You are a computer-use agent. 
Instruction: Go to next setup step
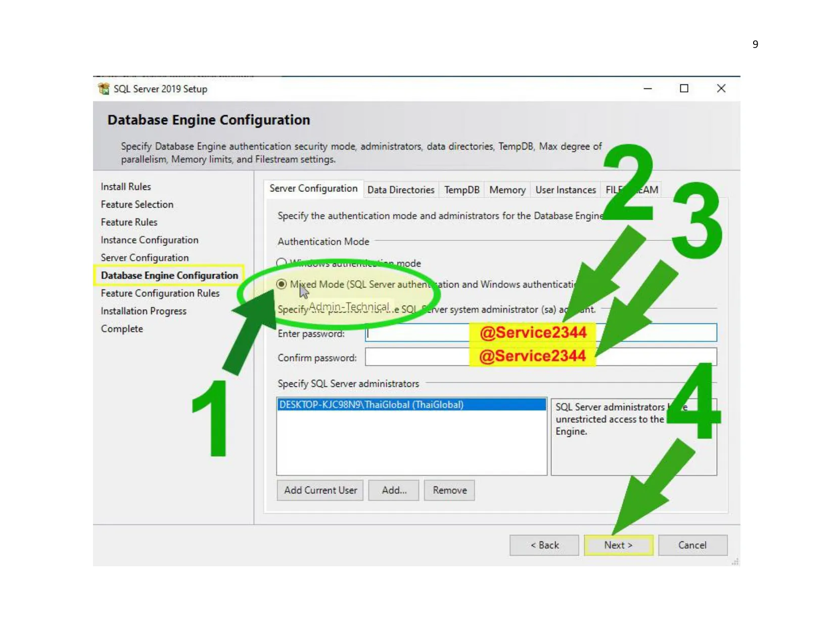(x=618, y=546)
